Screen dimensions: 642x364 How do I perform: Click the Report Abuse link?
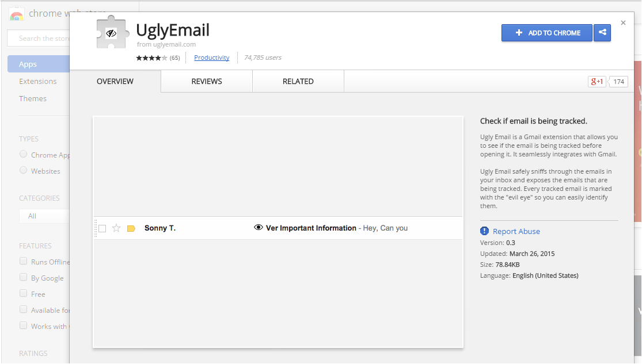(516, 231)
